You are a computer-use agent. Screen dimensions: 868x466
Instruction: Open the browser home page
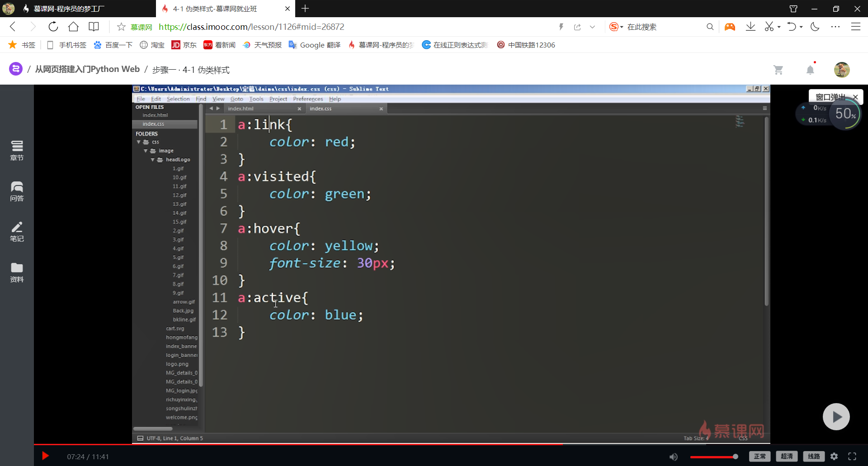tap(73, 27)
